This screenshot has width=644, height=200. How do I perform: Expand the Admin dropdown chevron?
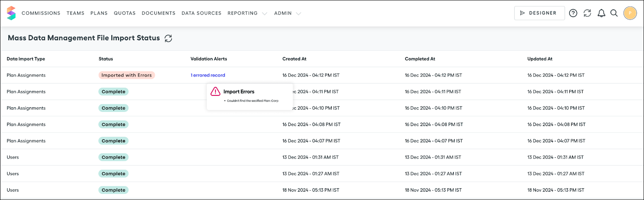coord(298,13)
